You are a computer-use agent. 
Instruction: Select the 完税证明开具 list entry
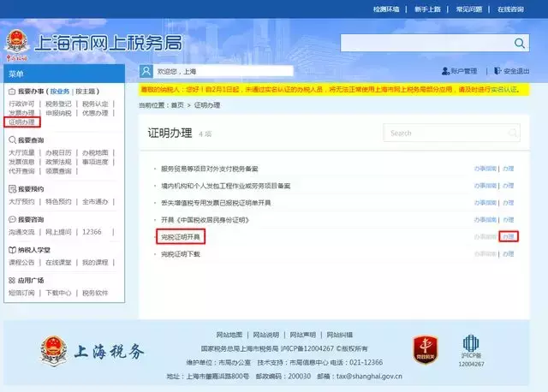pyautogui.click(x=181, y=237)
